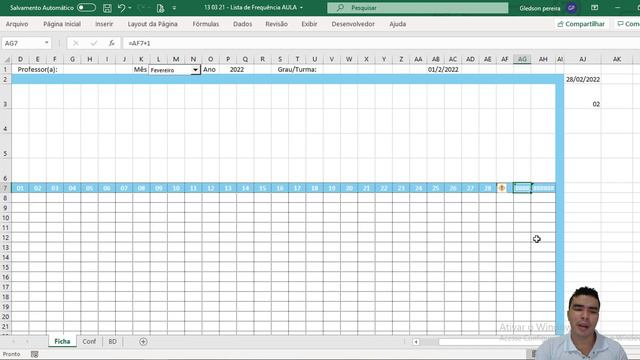Open the Undo history dropdown arrow
640x360 pixels.
coord(130,8)
